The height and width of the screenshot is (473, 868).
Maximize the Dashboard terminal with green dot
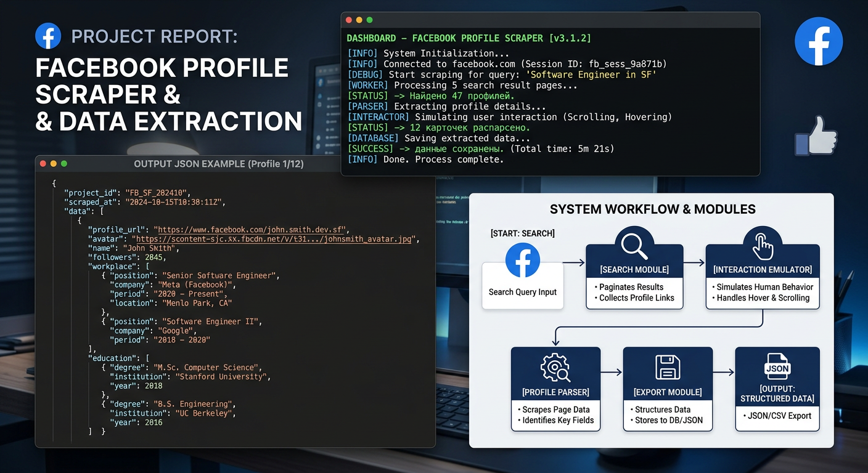pyautogui.click(x=369, y=20)
